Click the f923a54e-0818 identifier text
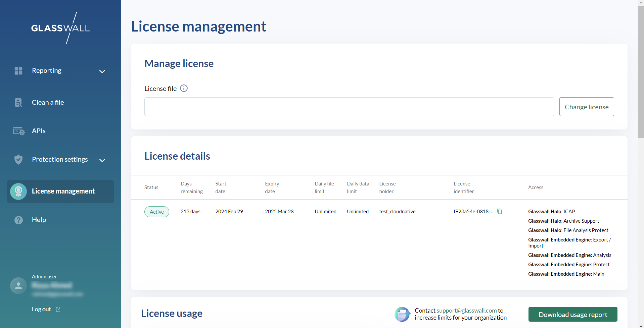The image size is (644, 328). point(473,212)
